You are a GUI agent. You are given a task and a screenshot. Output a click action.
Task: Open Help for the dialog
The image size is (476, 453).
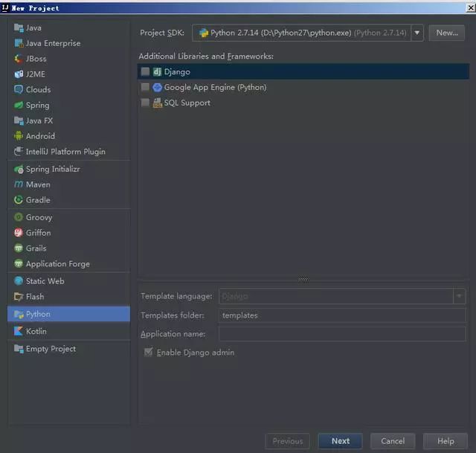click(446, 441)
